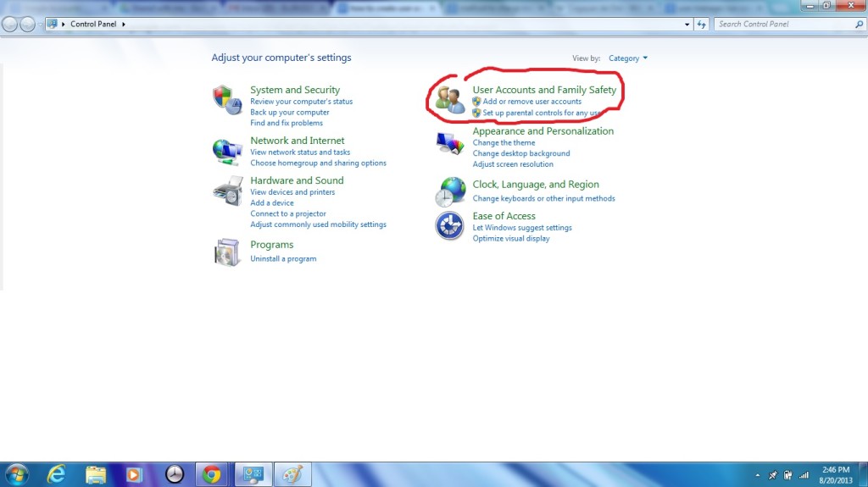Open the System and Security heading link
868x487 pixels.
(x=295, y=90)
